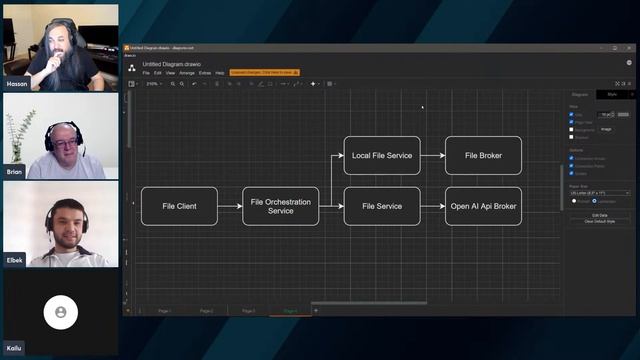Click the fullscreen icon above format panel
The image size is (640, 360).
click(617, 84)
